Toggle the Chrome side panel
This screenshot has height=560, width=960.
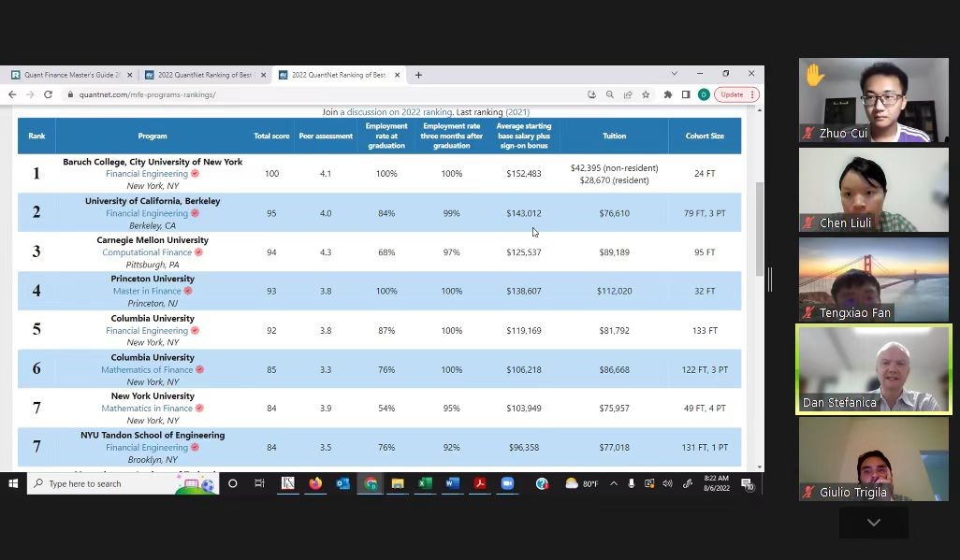[686, 94]
